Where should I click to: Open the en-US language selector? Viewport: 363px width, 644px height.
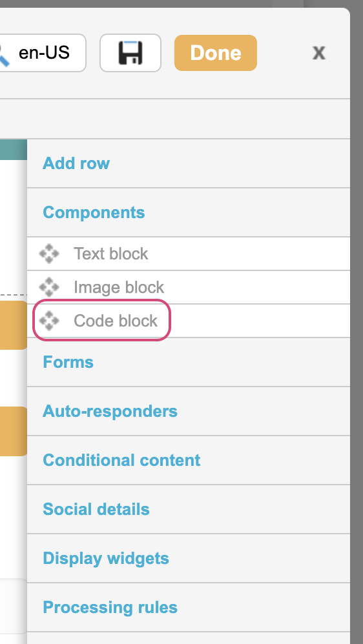pyautogui.click(x=43, y=53)
